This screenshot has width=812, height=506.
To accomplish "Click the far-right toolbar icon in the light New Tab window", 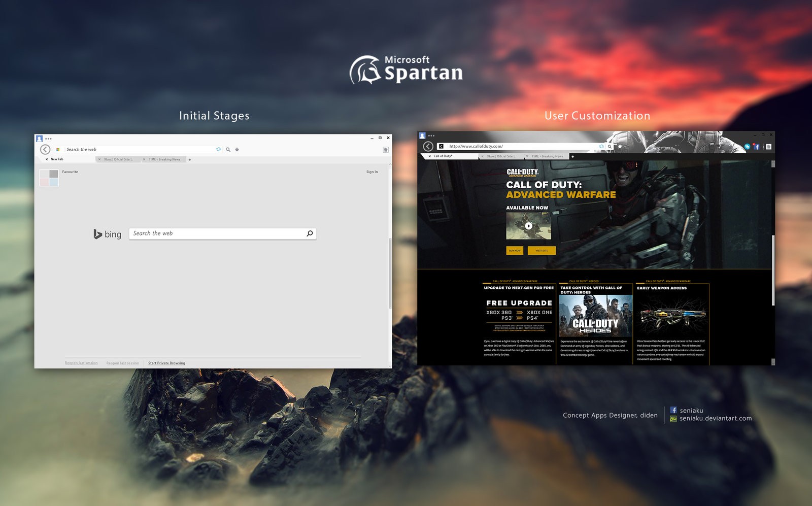I will point(386,149).
